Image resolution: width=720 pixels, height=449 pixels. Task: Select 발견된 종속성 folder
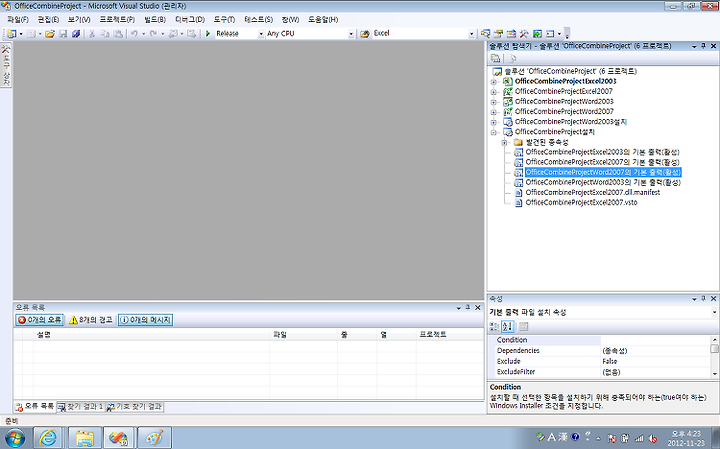pyautogui.click(x=547, y=142)
